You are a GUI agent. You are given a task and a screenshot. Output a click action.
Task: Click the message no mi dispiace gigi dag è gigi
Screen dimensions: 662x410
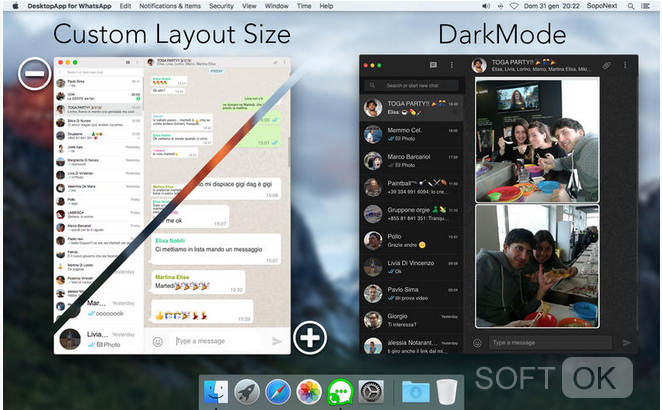[x=236, y=189]
